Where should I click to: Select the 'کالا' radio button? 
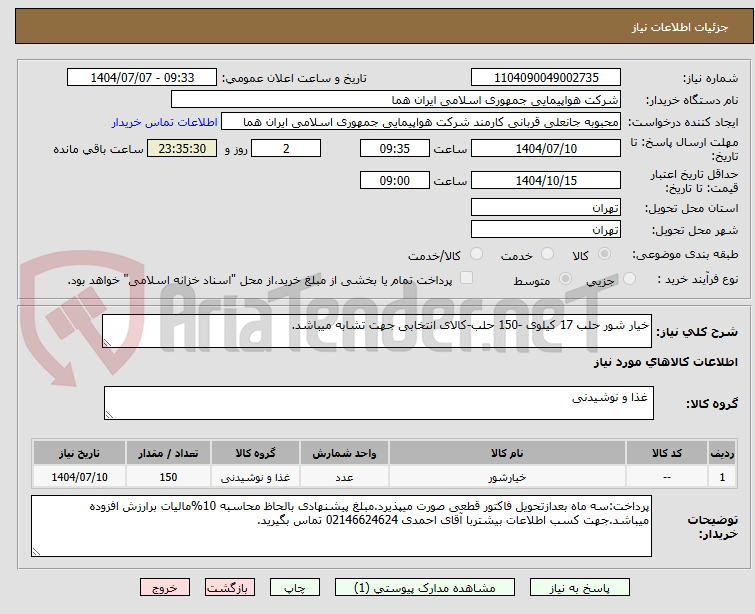coord(604,254)
